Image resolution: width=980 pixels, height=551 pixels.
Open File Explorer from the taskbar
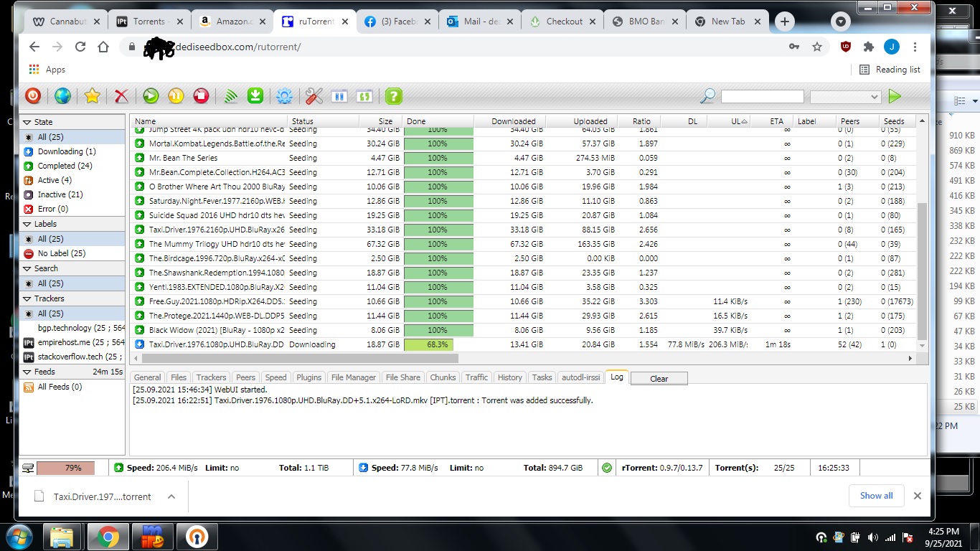click(62, 537)
